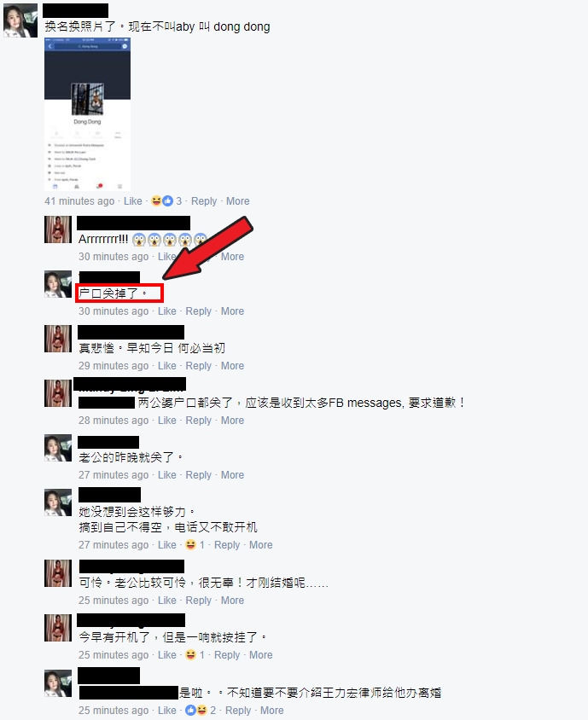This screenshot has height=720, width=588.
Task: Like the 真悲惨 comment from 29 minutes ago
Action: (x=166, y=366)
